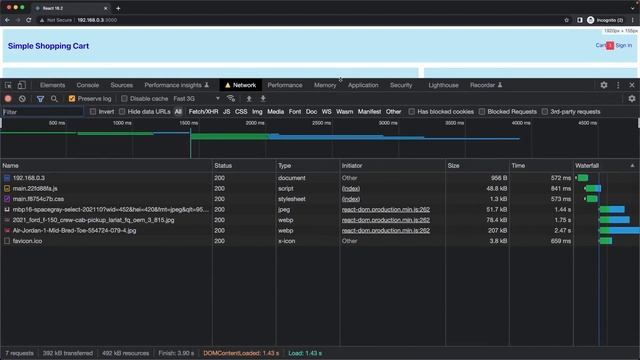Image resolution: width=640 pixels, height=360 pixels.
Task: Open Performance insights tab
Action: [176, 85]
